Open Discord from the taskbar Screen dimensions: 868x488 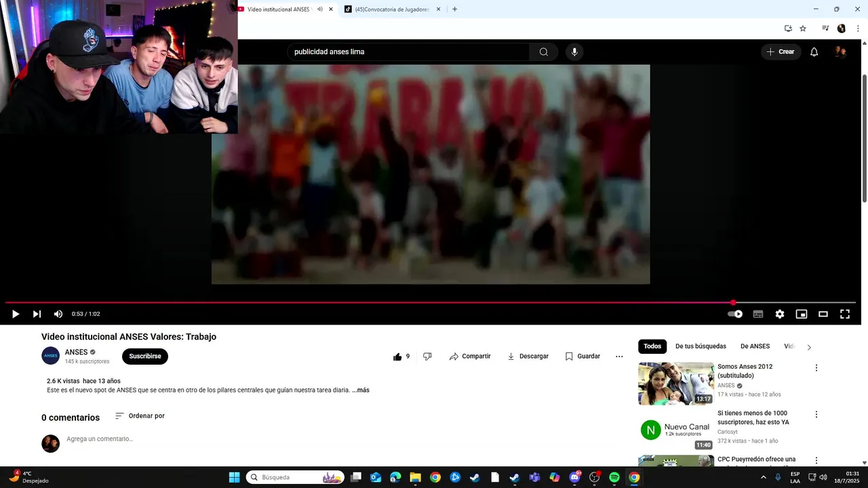point(575,477)
